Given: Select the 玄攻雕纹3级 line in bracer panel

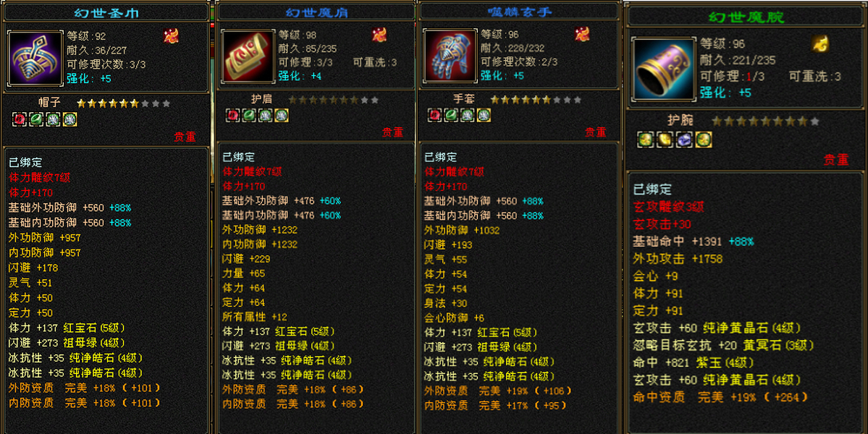Looking at the screenshot, I should pos(669,207).
